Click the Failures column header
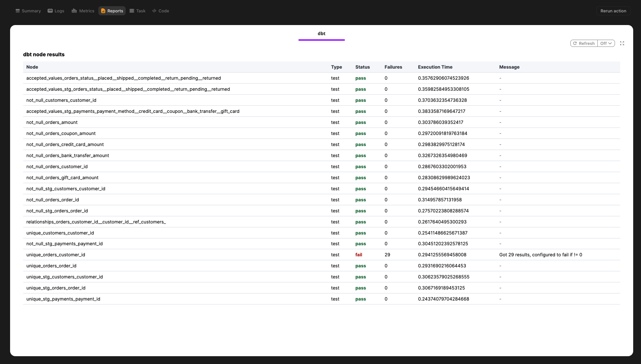 tap(393, 67)
